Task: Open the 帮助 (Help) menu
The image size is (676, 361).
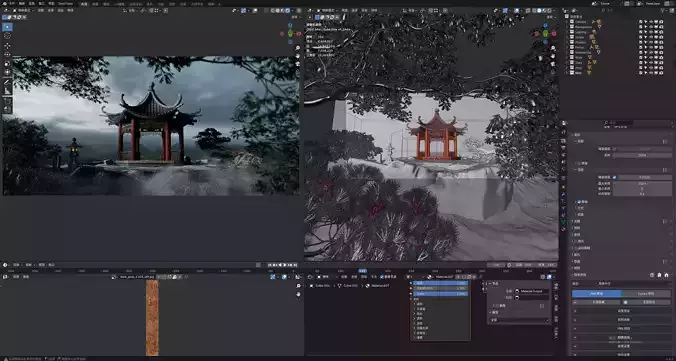Action: pos(51,3)
